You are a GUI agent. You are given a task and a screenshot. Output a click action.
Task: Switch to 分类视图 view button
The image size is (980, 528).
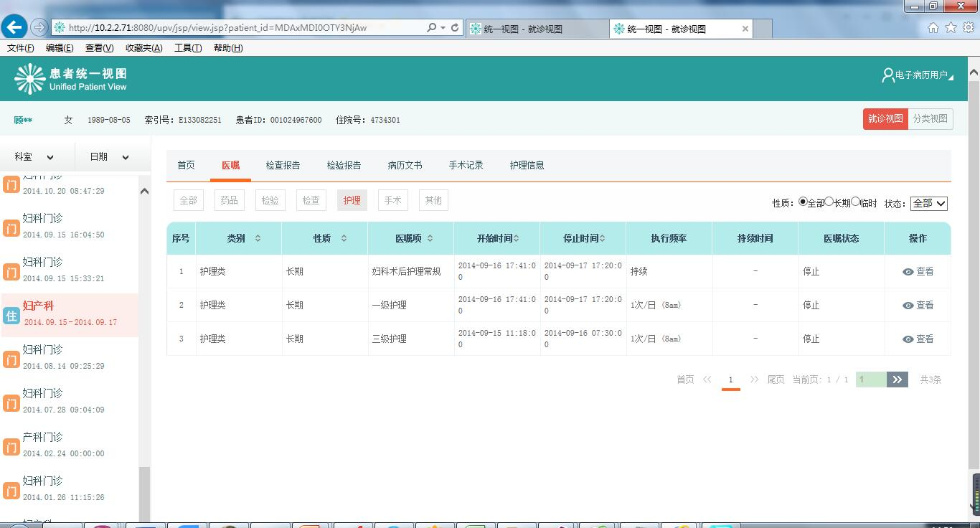pyautogui.click(x=930, y=119)
